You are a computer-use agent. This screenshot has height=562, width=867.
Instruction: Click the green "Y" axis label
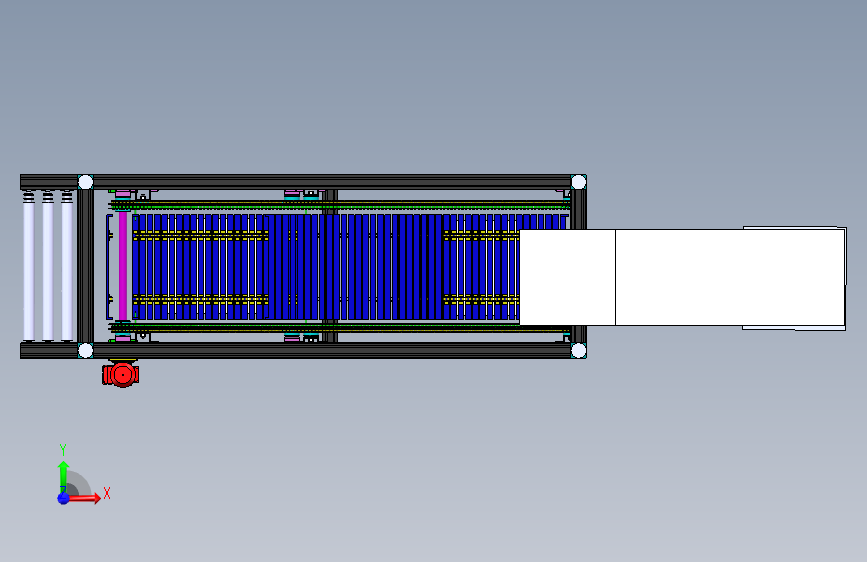tap(63, 450)
